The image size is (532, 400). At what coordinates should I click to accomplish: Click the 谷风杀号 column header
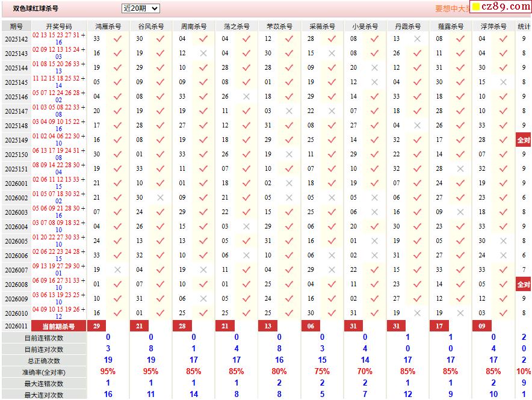click(x=151, y=26)
